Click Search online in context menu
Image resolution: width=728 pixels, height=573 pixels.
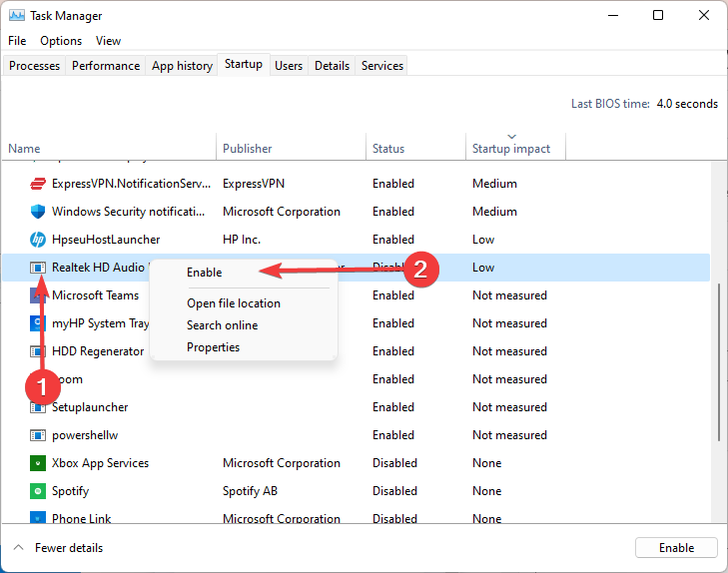click(x=222, y=325)
